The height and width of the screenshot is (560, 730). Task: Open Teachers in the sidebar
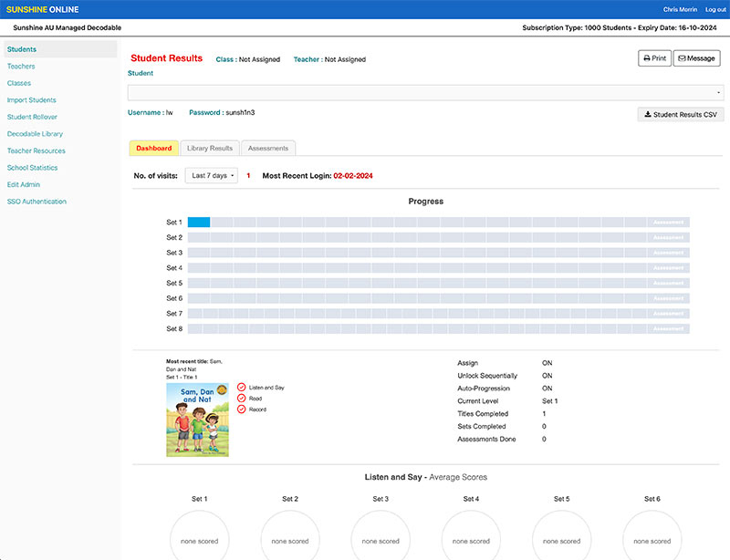point(21,67)
